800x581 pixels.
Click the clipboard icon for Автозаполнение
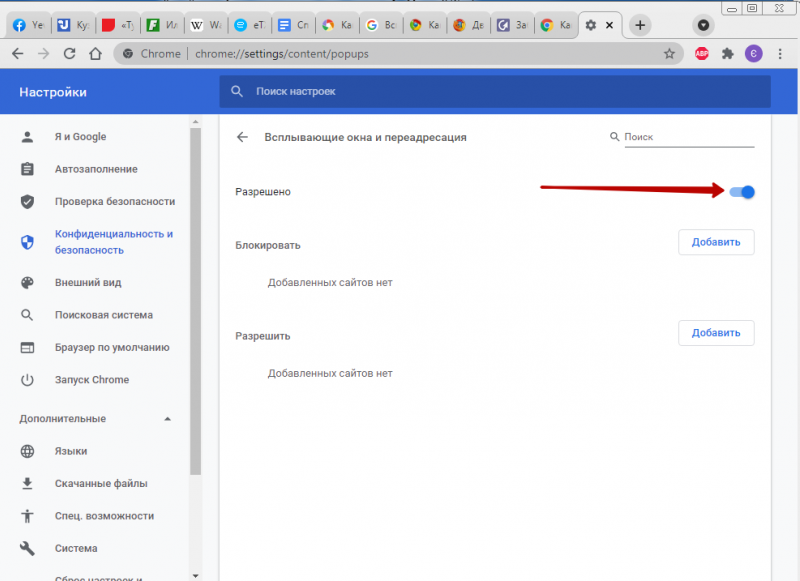click(x=28, y=169)
